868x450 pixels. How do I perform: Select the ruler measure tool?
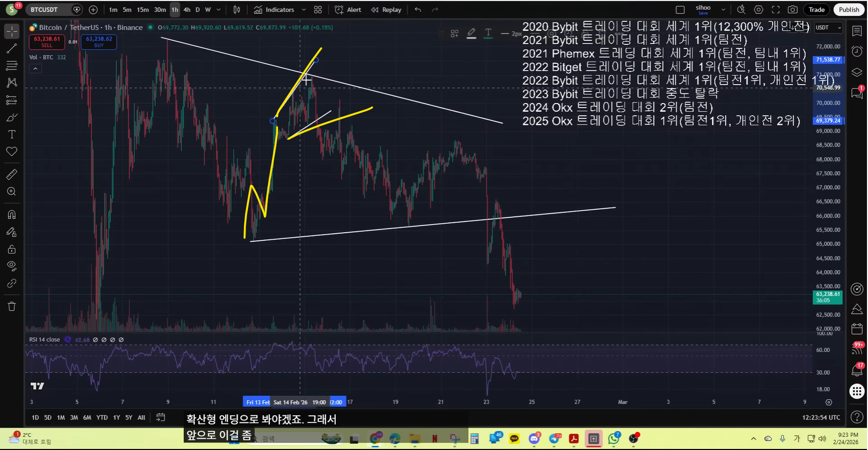coord(11,174)
